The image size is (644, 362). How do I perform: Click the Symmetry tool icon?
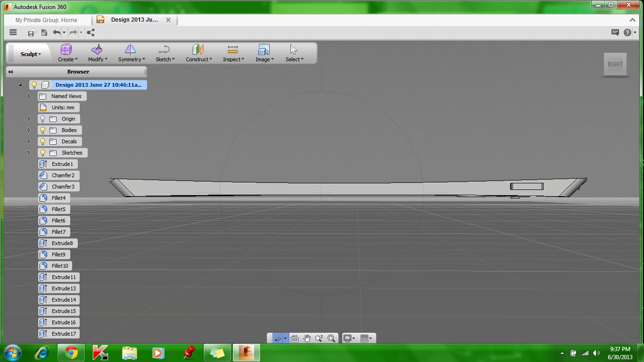pyautogui.click(x=131, y=50)
